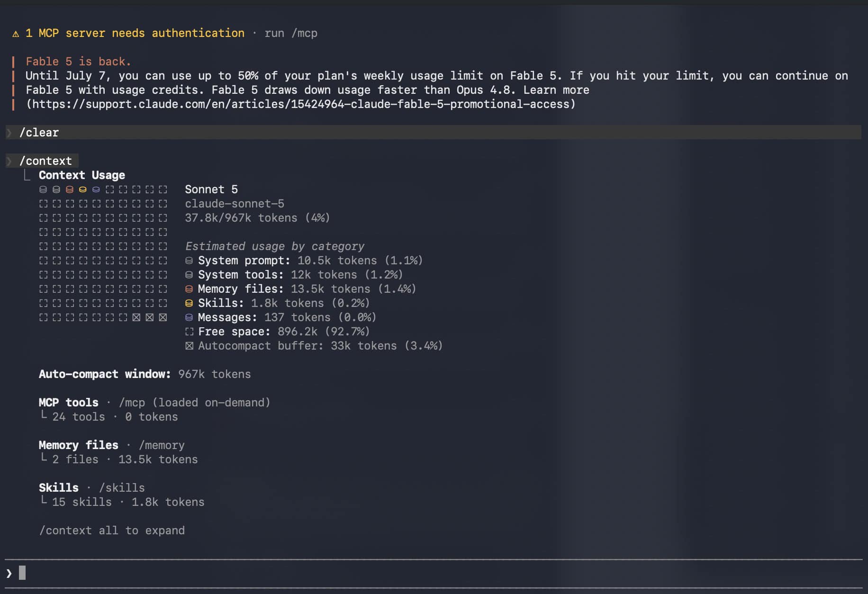The height and width of the screenshot is (594, 868).
Task: Click the 'Fable 5 is back.' heading
Action: (78, 62)
